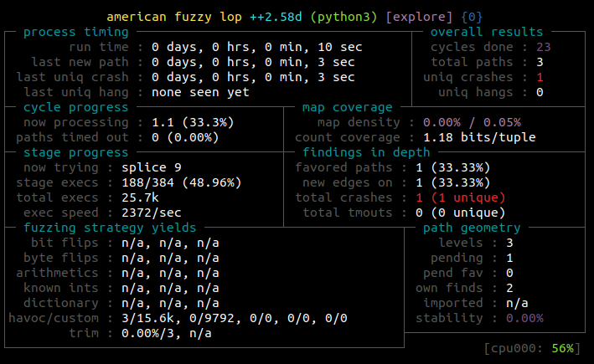Image resolution: width=594 pixels, height=364 pixels.
Task: Select now processing value '1.1 (33.3%)'
Action: pyautogui.click(x=193, y=123)
